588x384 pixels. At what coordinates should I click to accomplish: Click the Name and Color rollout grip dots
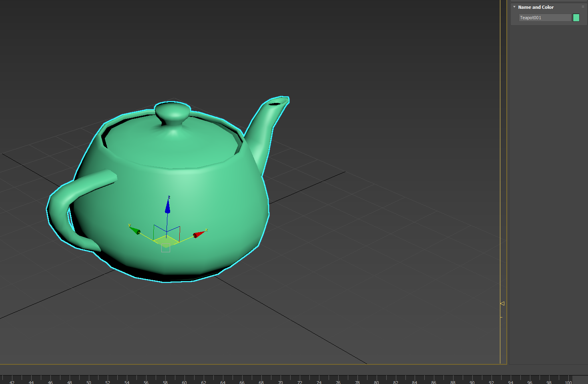[583, 7]
